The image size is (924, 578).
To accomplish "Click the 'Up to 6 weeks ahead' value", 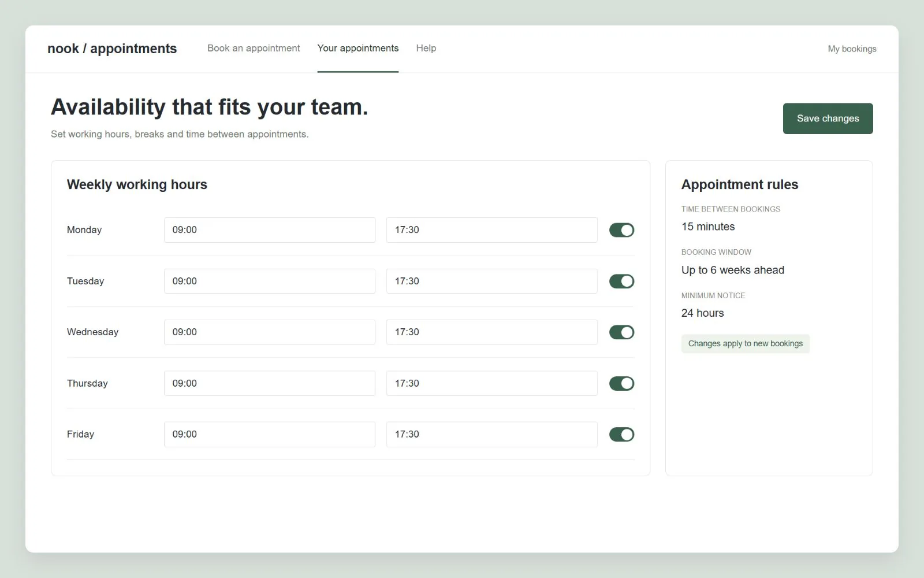I will pos(733,270).
